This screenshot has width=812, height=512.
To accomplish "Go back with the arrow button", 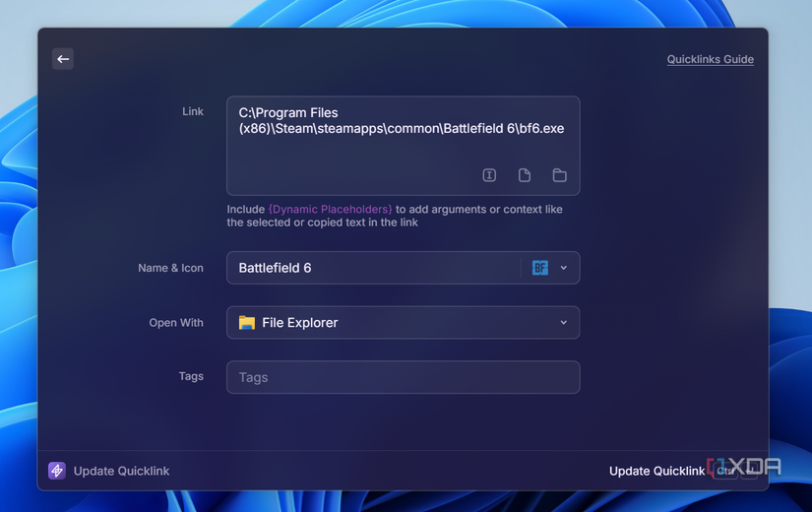I will pos(63,59).
